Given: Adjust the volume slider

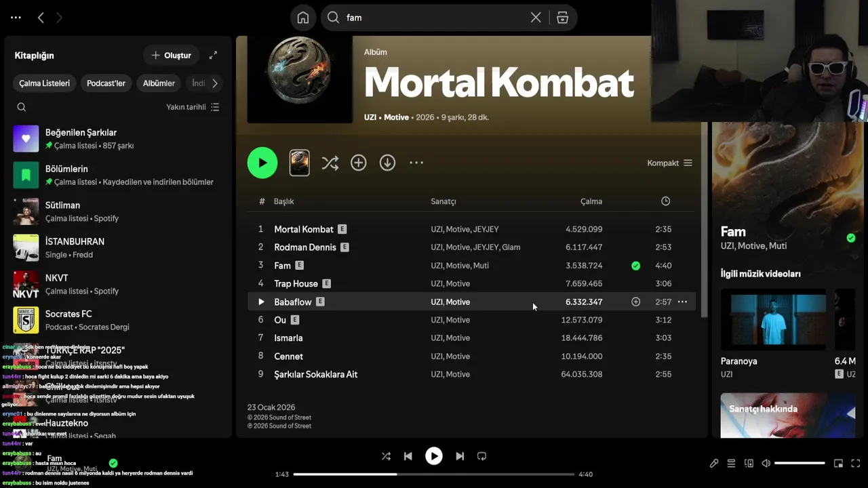Looking at the screenshot, I should (x=800, y=464).
